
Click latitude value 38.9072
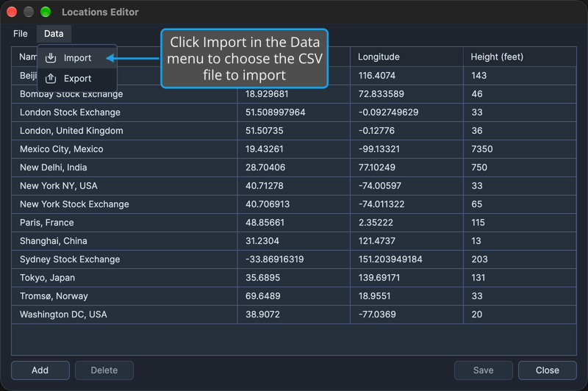[x=262, y=315]
